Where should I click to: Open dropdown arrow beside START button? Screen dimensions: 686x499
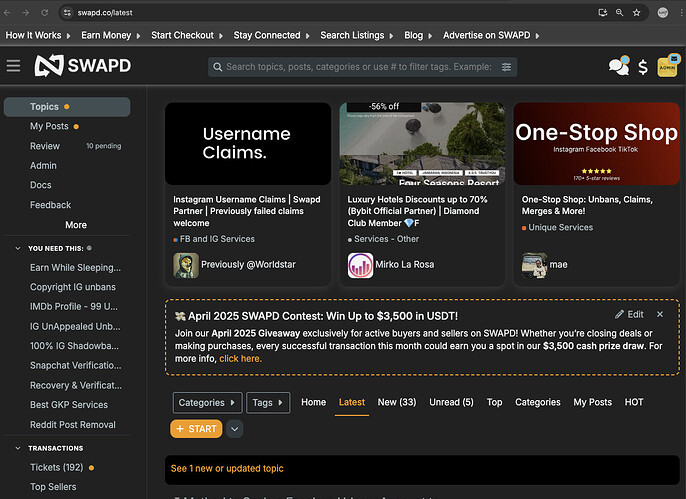tap(234, 429)
